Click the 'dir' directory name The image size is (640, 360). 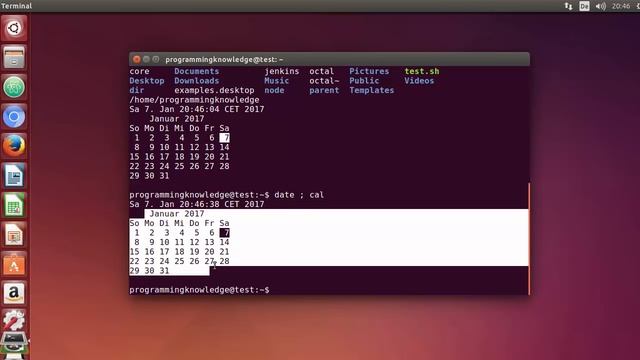pyautogui.click(x=137, y=90)
